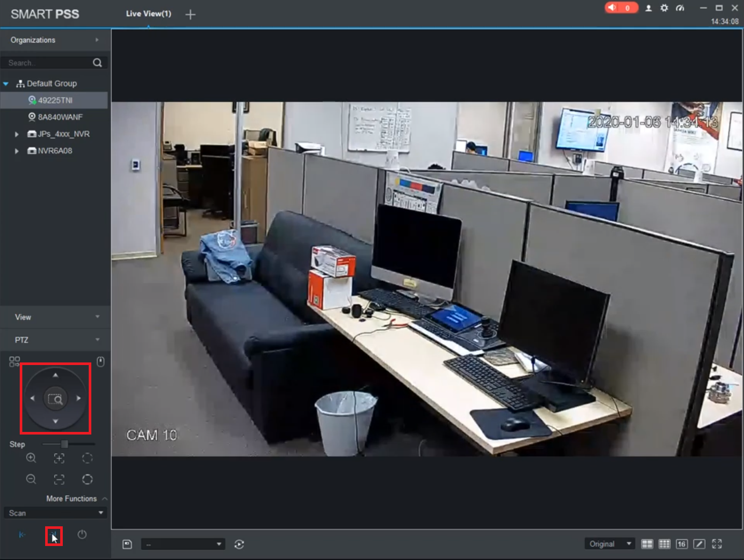744x560 pixels.
Task: Collapse More Functions section
Action: [x=105, y=498]
